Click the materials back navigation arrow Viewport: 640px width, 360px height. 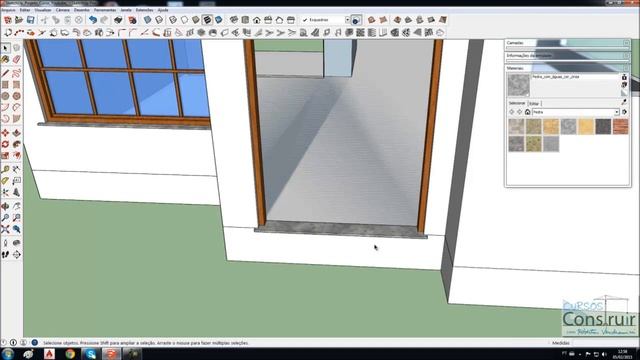pyautogui.click(x=512, y=112)
